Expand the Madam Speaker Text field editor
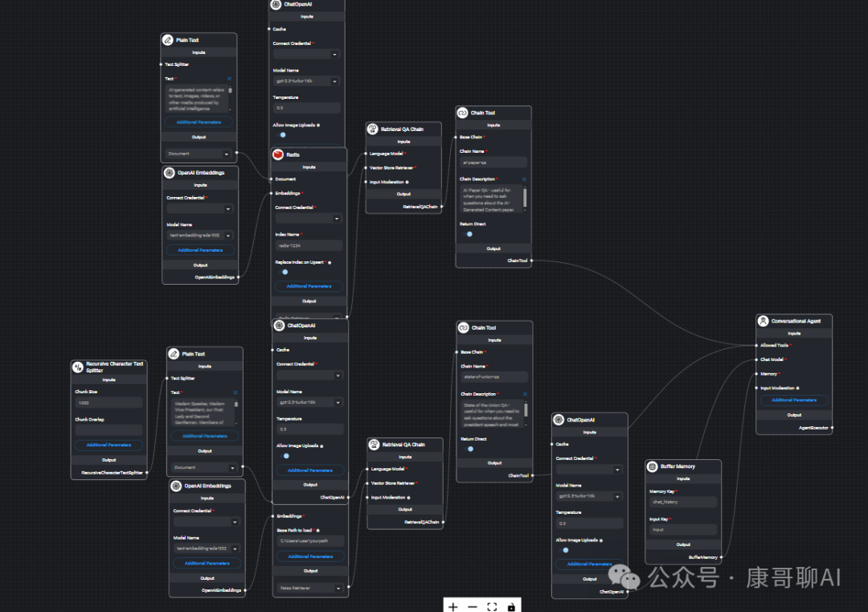The image size is (868, 612). [x=235, y=392]
